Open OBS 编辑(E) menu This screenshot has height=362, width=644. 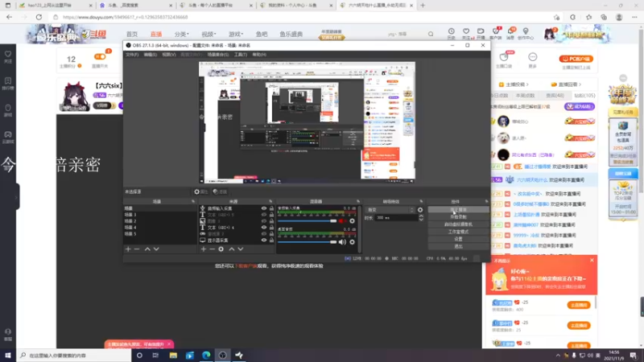(150, 55)
